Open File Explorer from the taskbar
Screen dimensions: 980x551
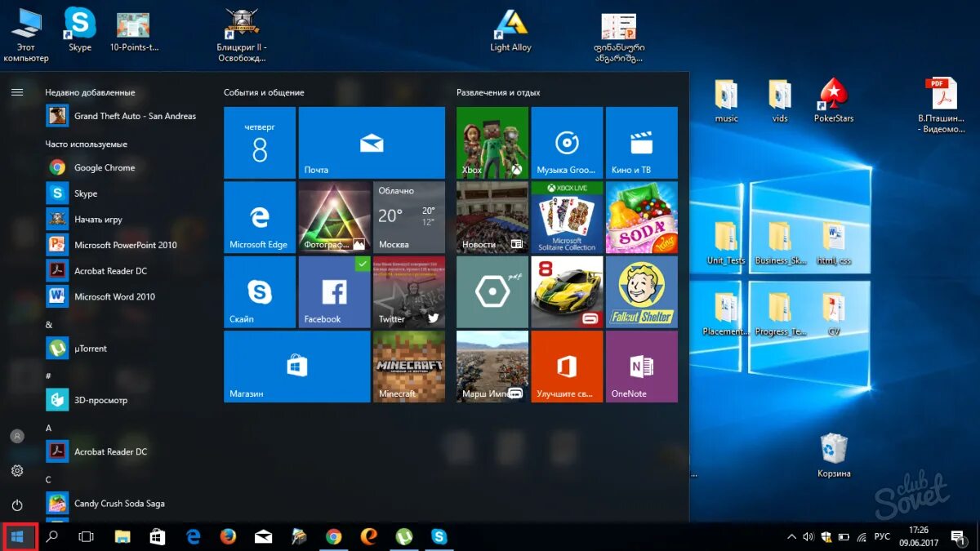point(122,536)
